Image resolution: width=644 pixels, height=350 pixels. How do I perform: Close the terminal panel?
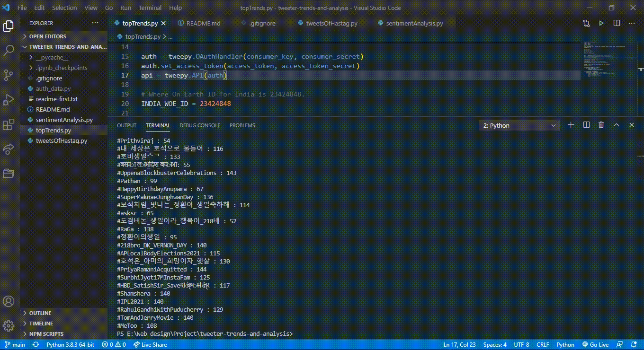coord(632,125)
